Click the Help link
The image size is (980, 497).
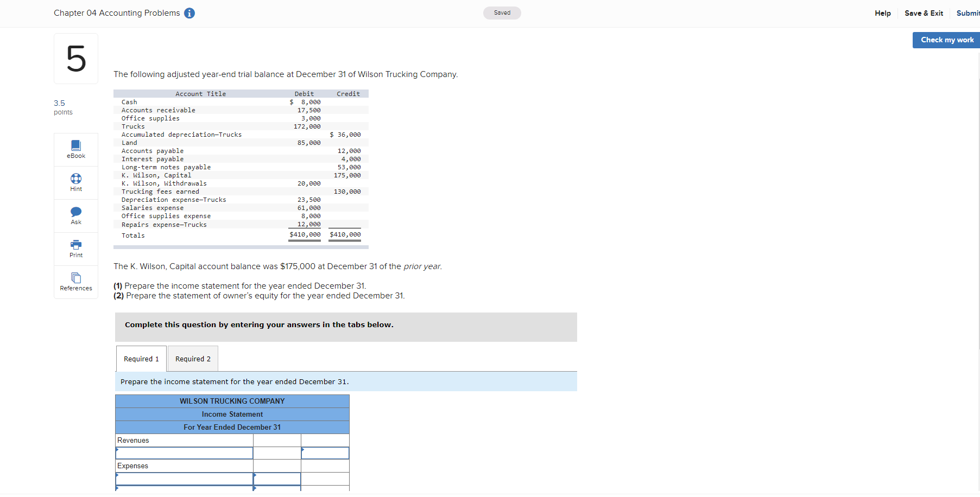[x=882, y=13]
